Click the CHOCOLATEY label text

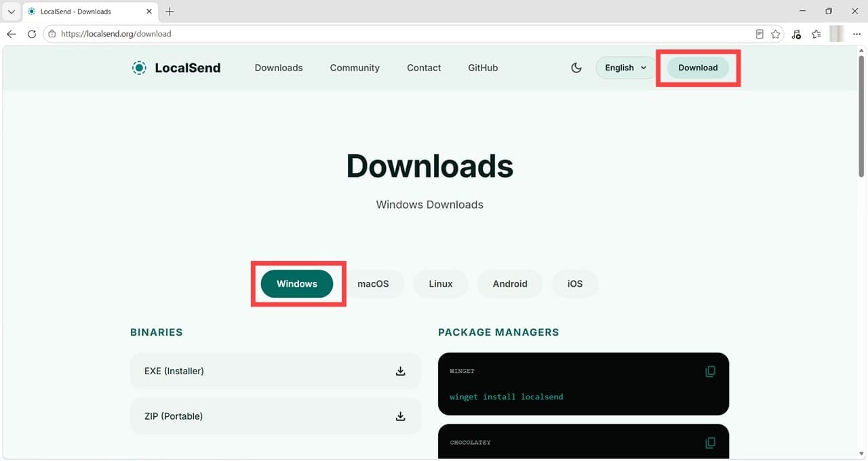pos(470,443)
